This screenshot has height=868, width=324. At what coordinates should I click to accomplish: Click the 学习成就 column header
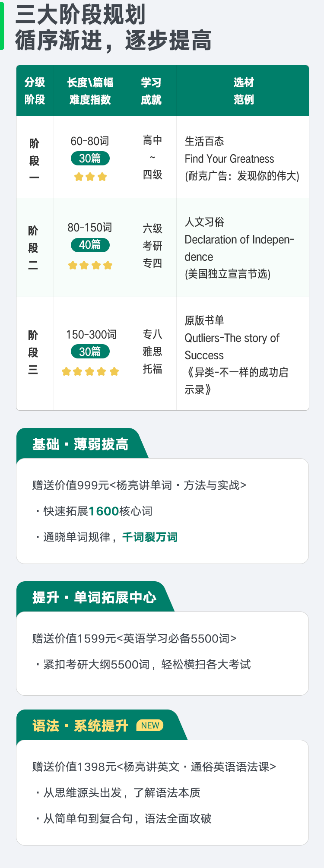[152, 91]
